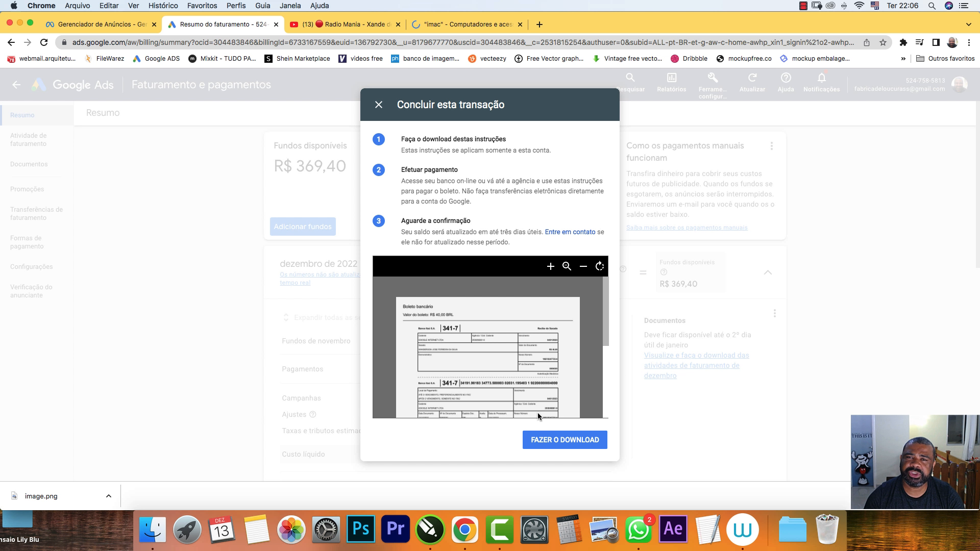Bookmark this page with the star icon
The width and height of the screenshot is (980, 551).
[x=883, y=42]
